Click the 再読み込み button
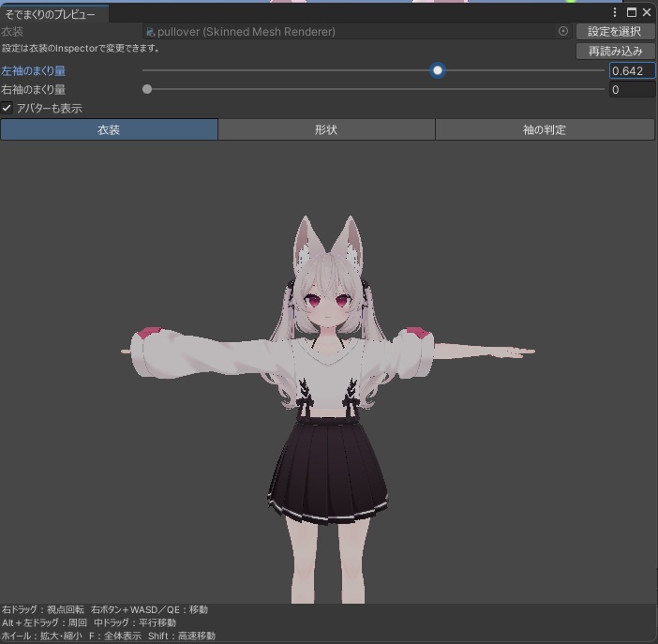Screen dimensions: 658x644 click(615, 52)
